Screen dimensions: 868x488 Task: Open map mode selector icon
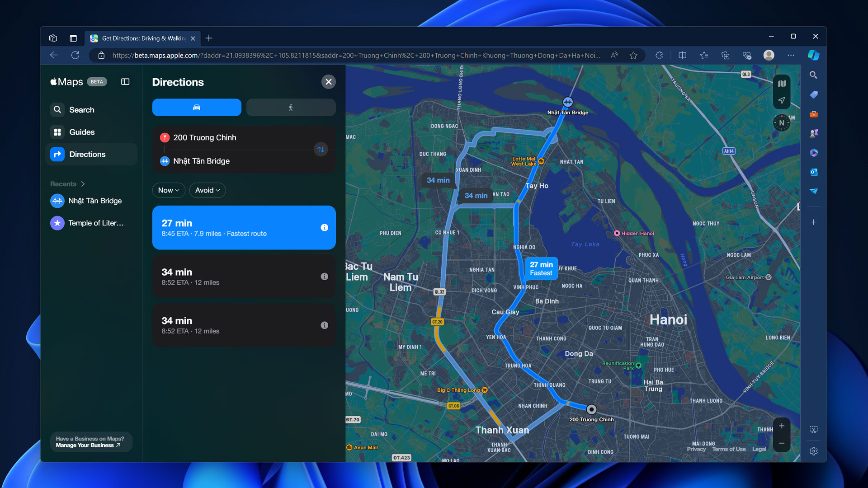point(782,84)
